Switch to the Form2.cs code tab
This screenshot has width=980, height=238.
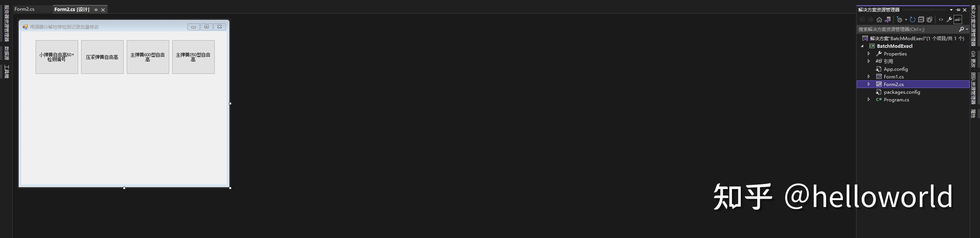coord(24,9)
